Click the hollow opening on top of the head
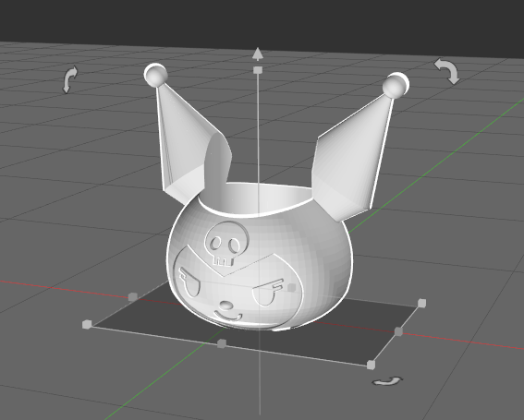Image resolution: width=524 pixels, height=420 pixels. coord(256,198)
